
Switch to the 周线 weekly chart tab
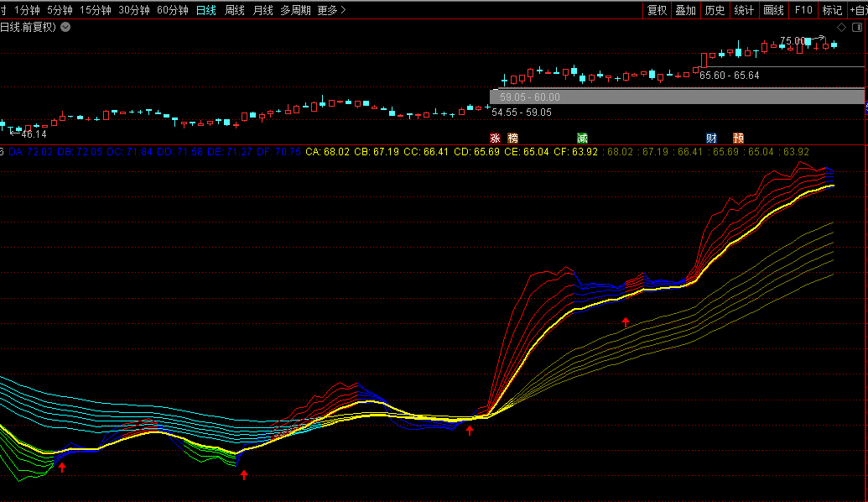pyautogui.click(x=235, y=10)
